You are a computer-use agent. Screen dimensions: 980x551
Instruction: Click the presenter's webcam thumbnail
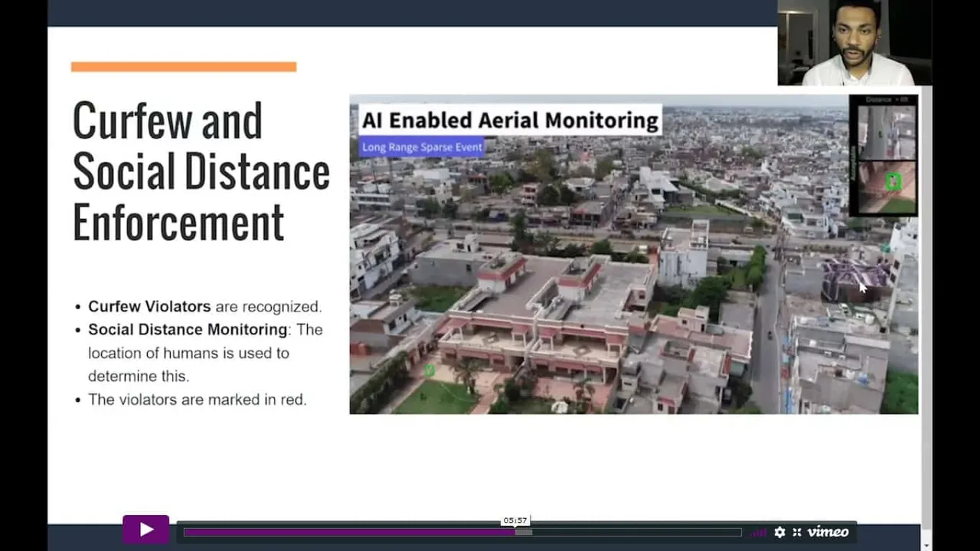854,42
